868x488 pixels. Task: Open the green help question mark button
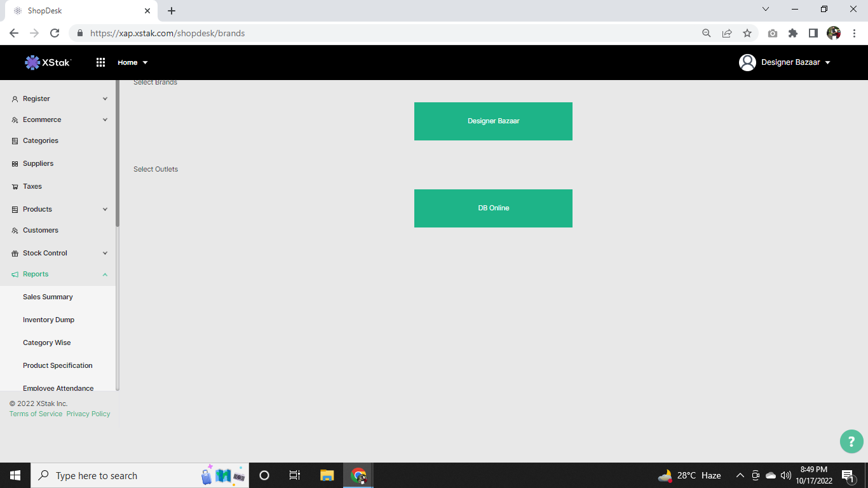pos(851,442)
